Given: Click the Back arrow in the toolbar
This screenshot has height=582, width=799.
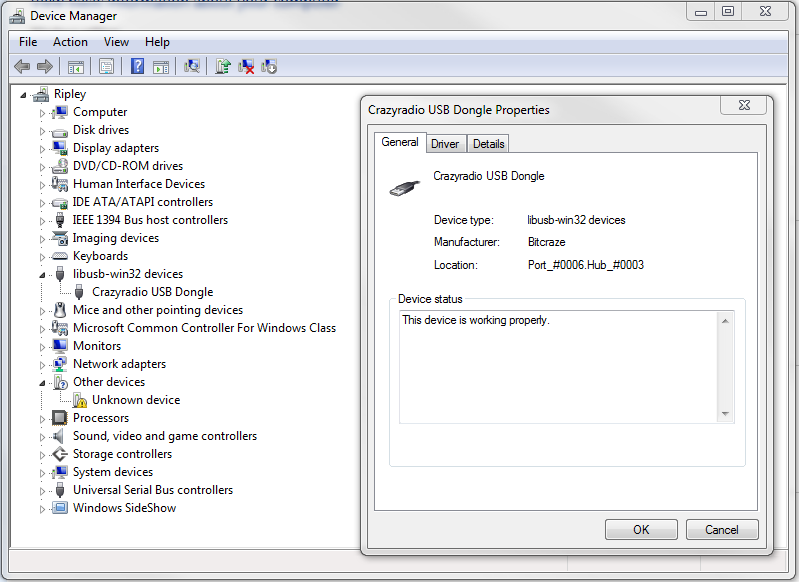Looking at the screenshot, I should [22, 67].
